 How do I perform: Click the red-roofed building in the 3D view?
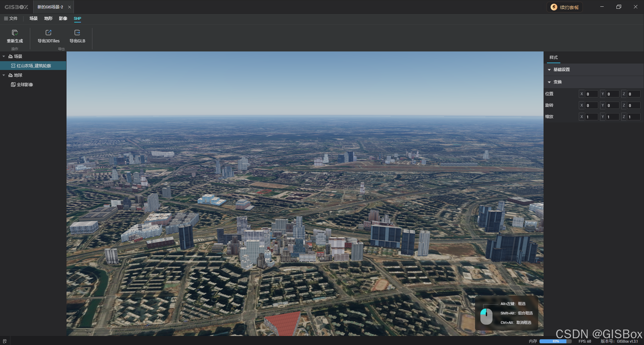(x=283, y=323)
